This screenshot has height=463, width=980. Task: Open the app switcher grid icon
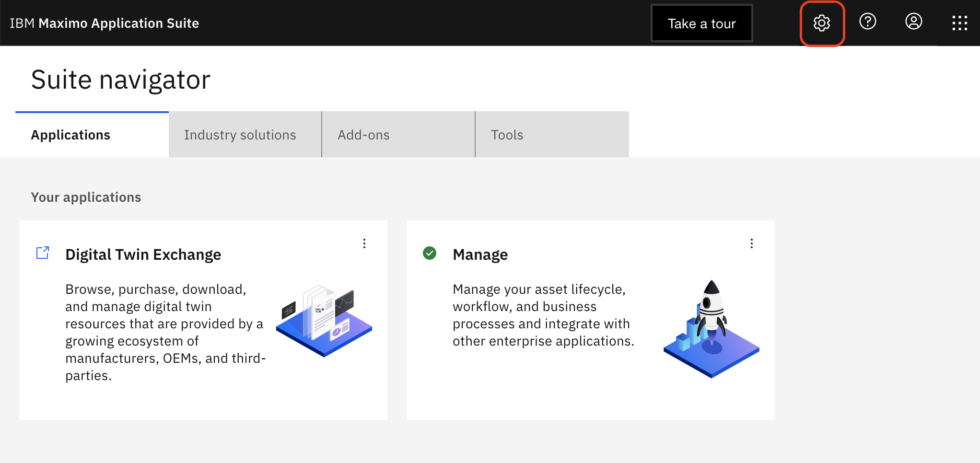tap(959, 23)
